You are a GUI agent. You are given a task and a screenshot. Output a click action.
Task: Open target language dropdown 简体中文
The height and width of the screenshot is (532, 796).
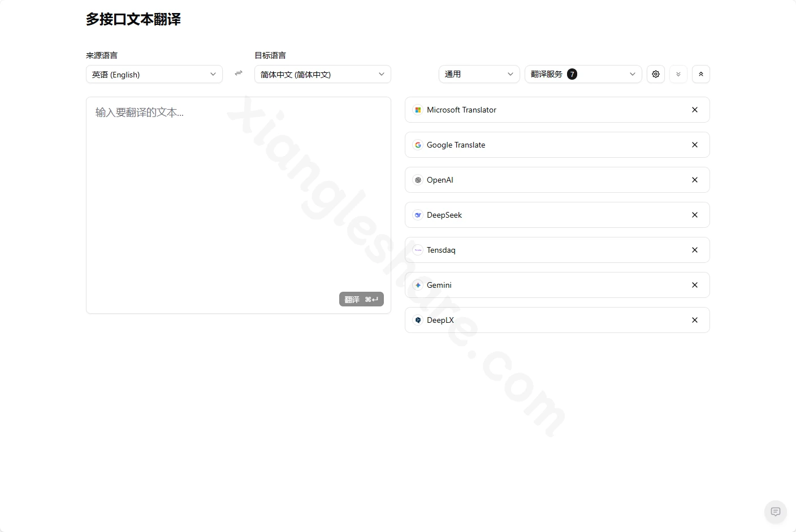coord(322,74)
